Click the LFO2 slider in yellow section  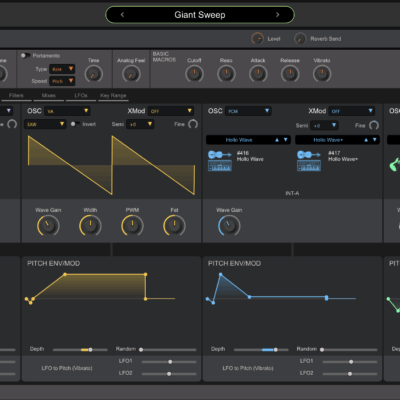coord(169,374)
